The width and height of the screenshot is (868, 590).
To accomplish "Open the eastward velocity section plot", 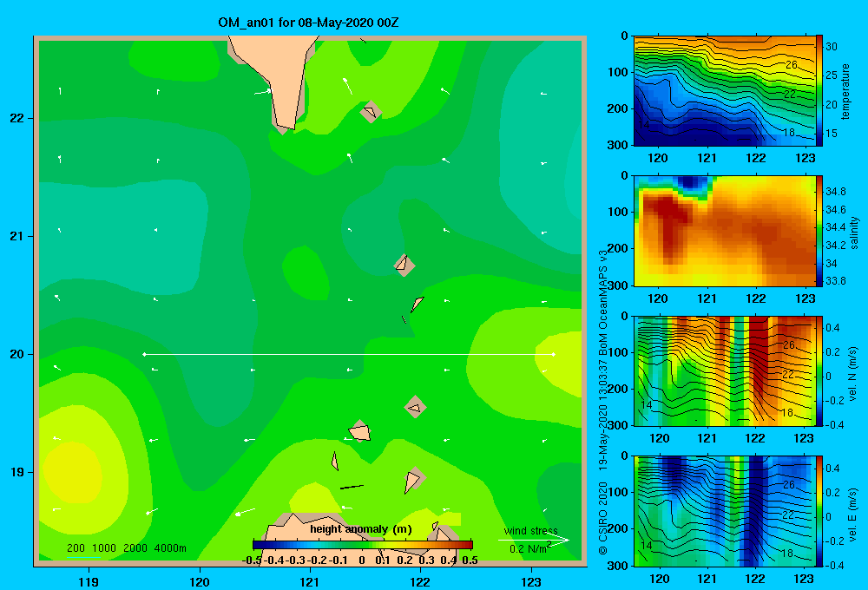I will [x=724, y=511].
